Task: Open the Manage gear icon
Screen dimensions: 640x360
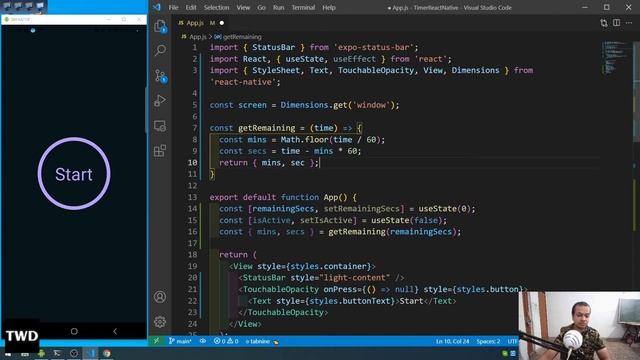Action: 160,322
